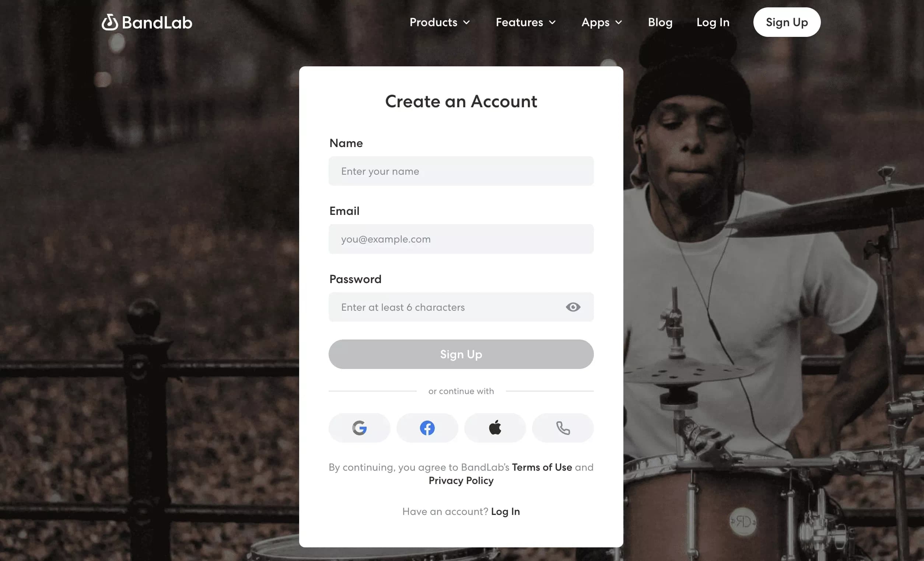The height and width of the screenshot is (561, 924).
Task: Follow the Log In link below form
Action: [x=505, y=512]
